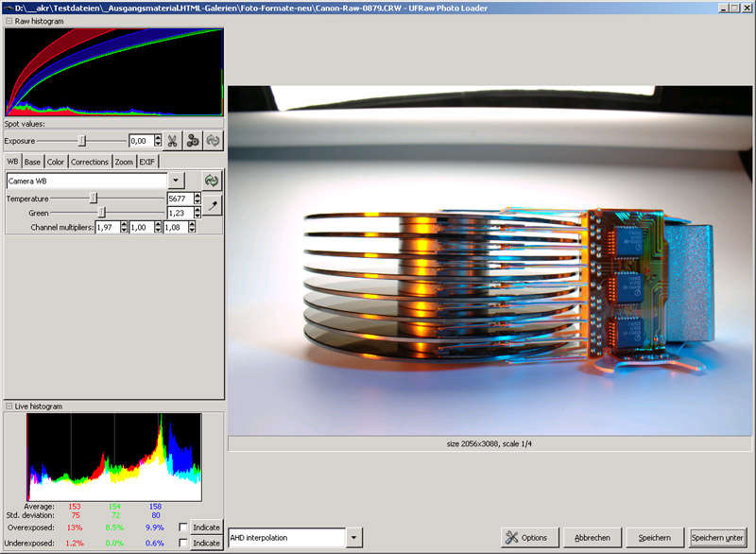Image resolution: width=756 pixels, height=554 pixels.
Task: Click the exposure clipping scissors icon
Action: pyautogui.click(x=172, y=141)
